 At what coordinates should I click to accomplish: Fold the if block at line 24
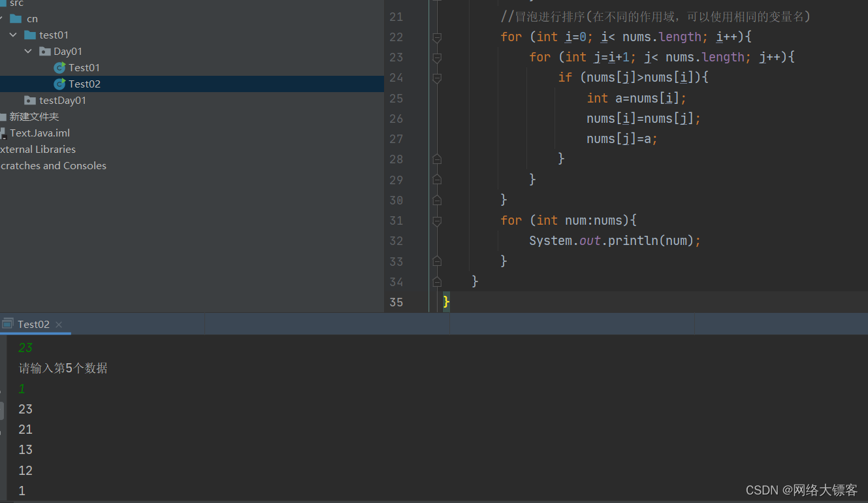click(437, 78)
